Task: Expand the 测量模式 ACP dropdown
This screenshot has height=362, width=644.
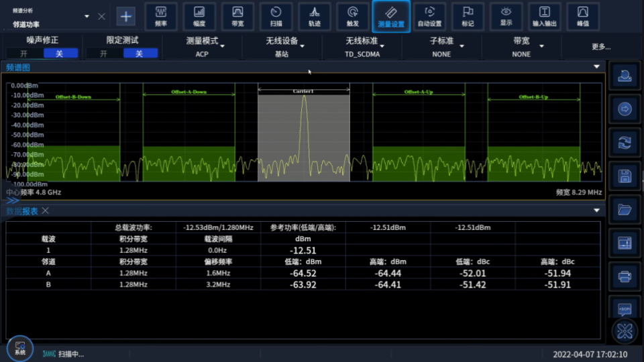Action: [x=203, y=47]
